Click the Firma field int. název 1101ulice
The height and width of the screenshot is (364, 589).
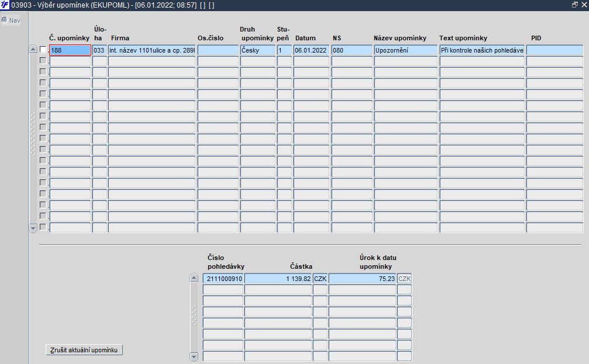pos(151,50)
